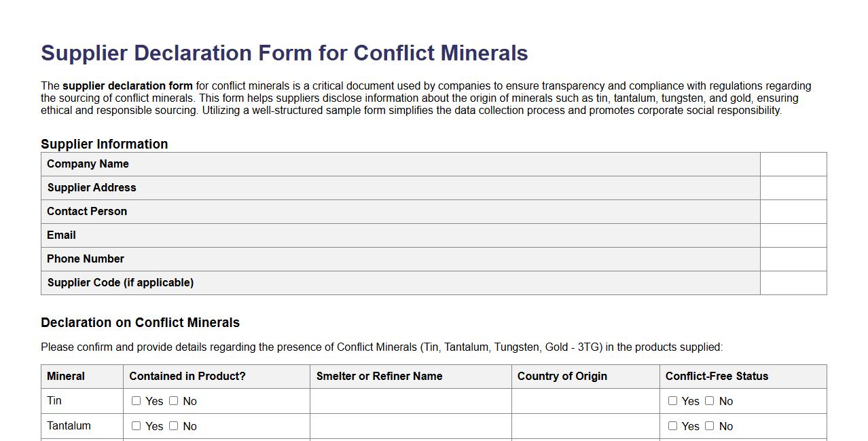Click the Supplier Information section heading
This screenshot has width=868, height=441.
pyautogui.click(x=105, y=144)
